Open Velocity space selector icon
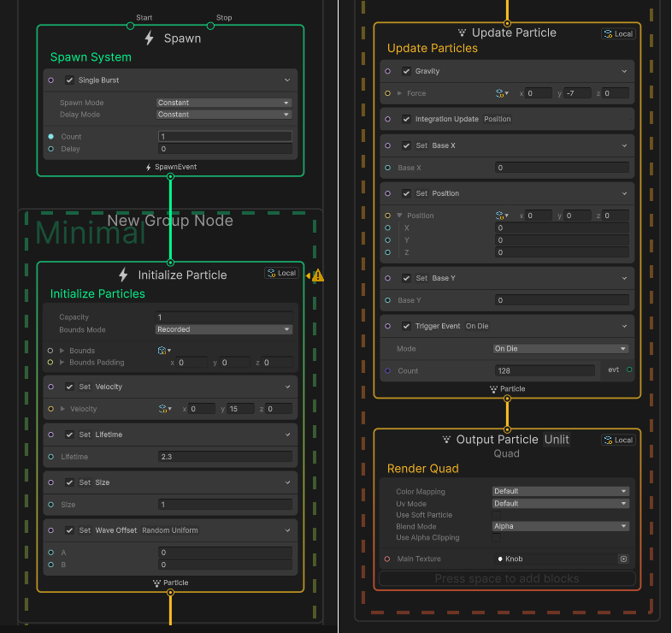Screen dimensions: 672x633 click(164, 409)
